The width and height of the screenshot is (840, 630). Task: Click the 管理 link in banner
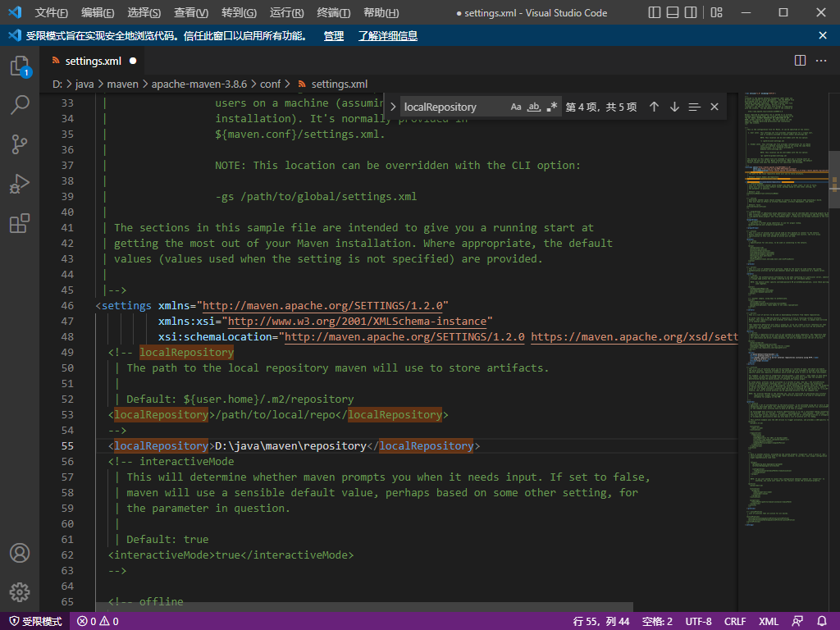click(x=333, y=36)
